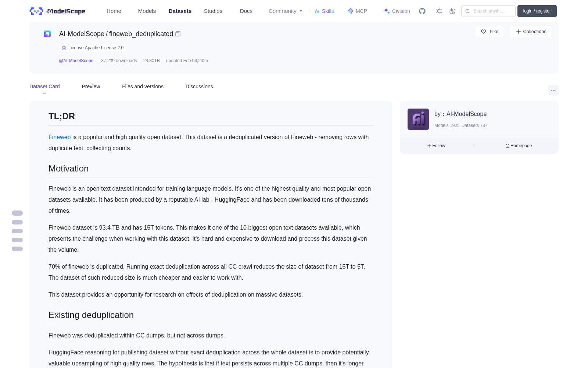Open the Studios navigation item
The height and width of the screenshot is (368, 588).
[213, 11]
